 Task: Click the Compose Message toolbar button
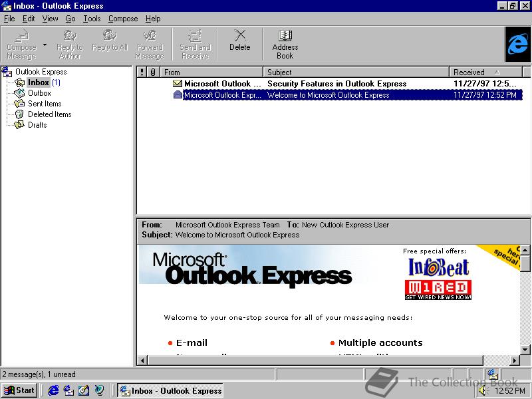coord(21,45)
